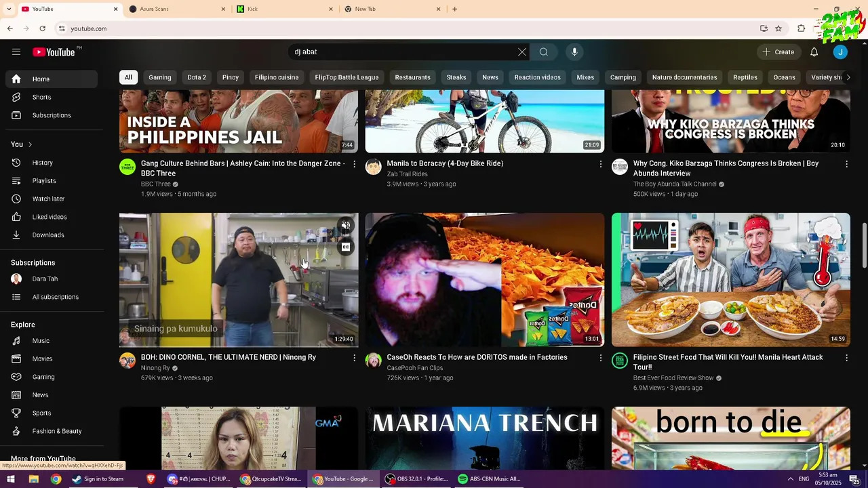Open Sports under Explore

point(52,413)
